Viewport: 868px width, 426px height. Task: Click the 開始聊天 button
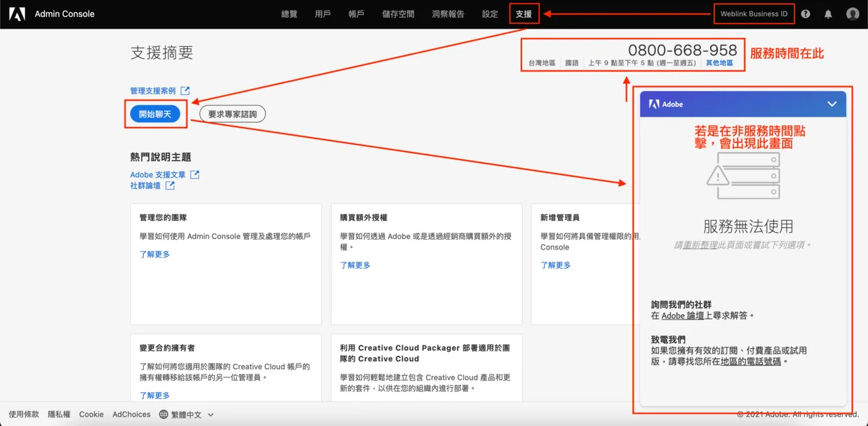[155, 114]
